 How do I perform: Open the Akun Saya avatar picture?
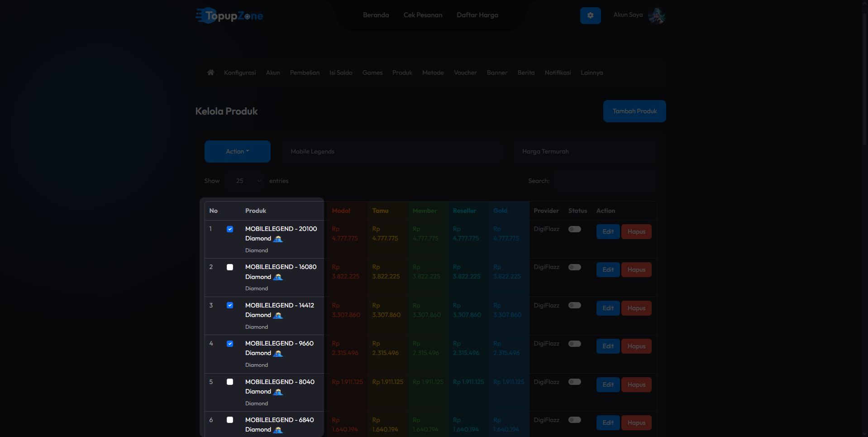point(656,15)
